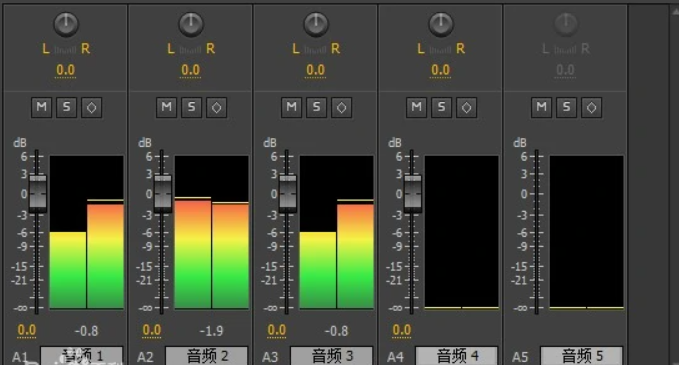Image resolution: width=679 pixels, height=365 pixels.
Task: Solo audio track A3
Action: [317, 107]
